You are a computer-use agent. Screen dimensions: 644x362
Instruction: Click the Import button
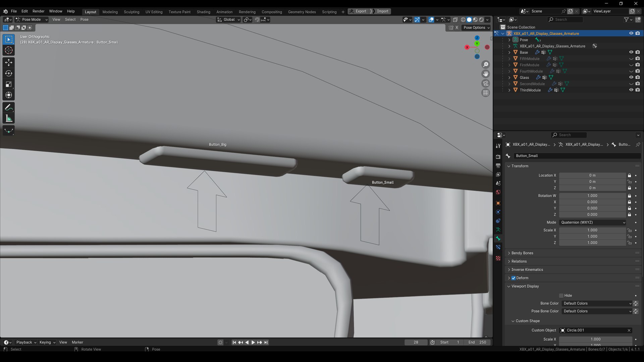tap(382, 11)
